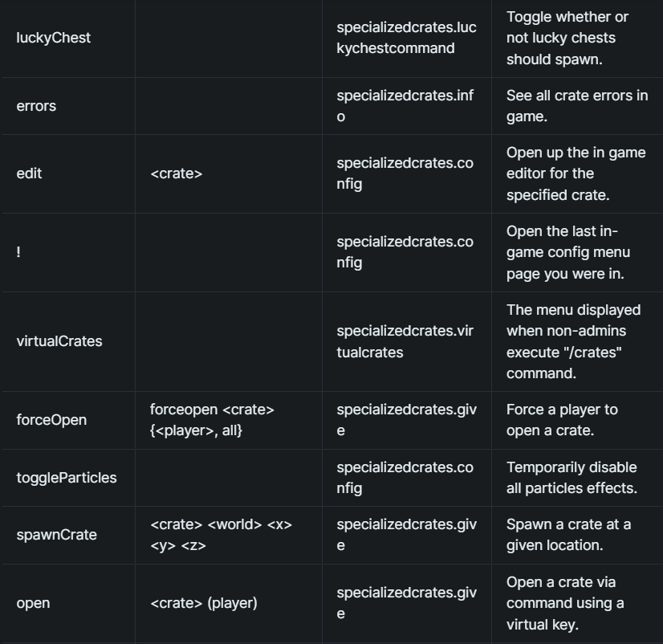
Task: Click the forceOpen arguments text
Action: 212,420
